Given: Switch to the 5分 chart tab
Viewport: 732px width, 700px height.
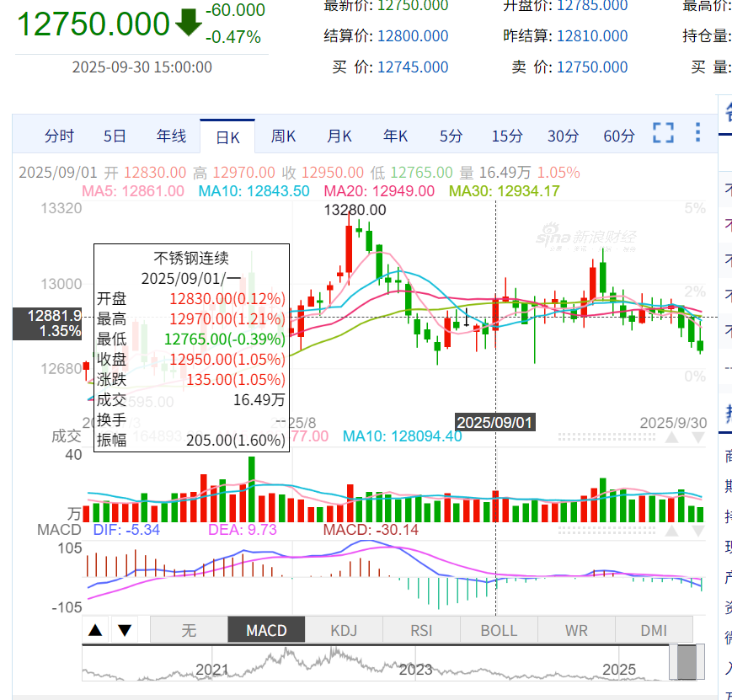Looking at the screenshot, I should pos(451,136).
